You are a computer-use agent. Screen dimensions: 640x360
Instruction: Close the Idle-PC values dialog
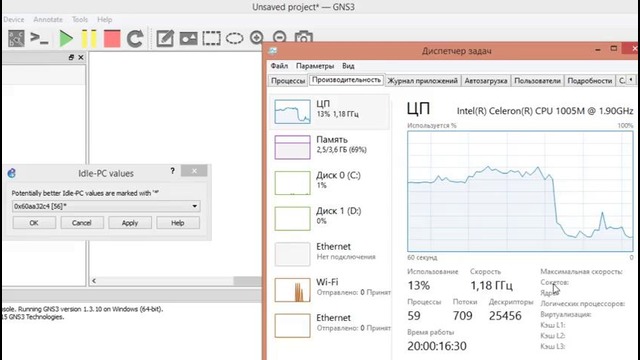[194, 171]
